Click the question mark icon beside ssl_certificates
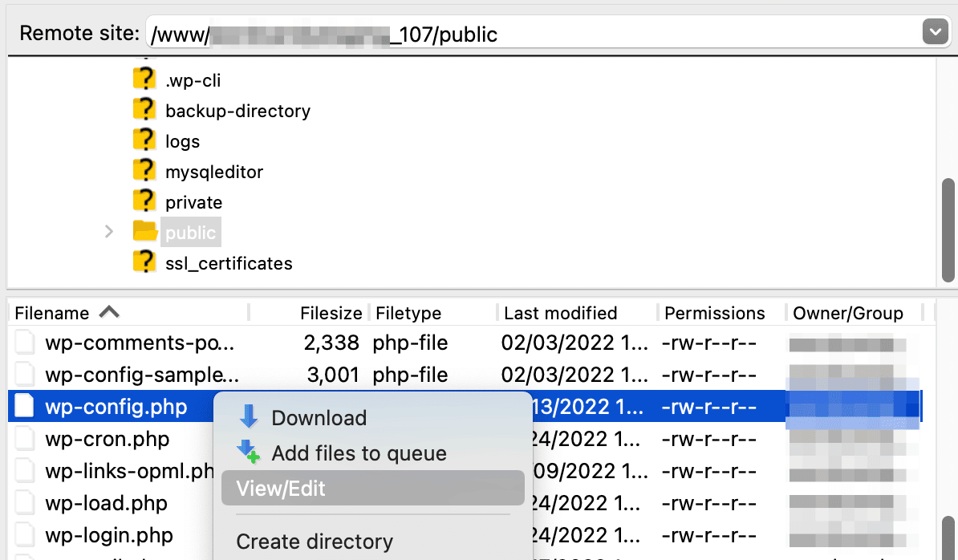 144,262
